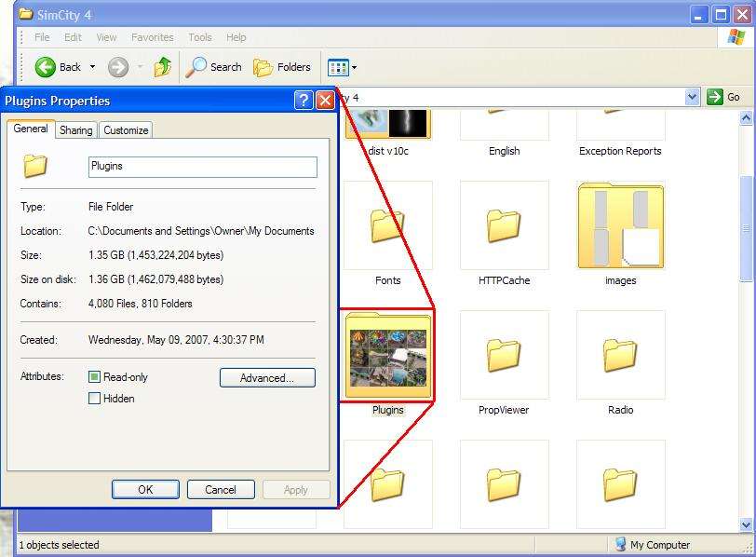The height and width of the screenshot is (557, 756).
Task: Select the Fonts folder icon
Action: pyautogui.click(x=387, y=225)
